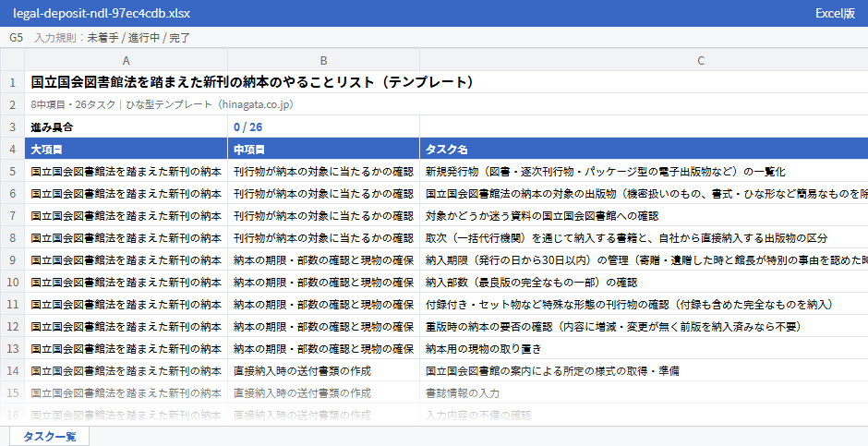Click the file name legal-deposit-ndl-97ec4cdb.xlsx
868x446 pixels.
102,13
